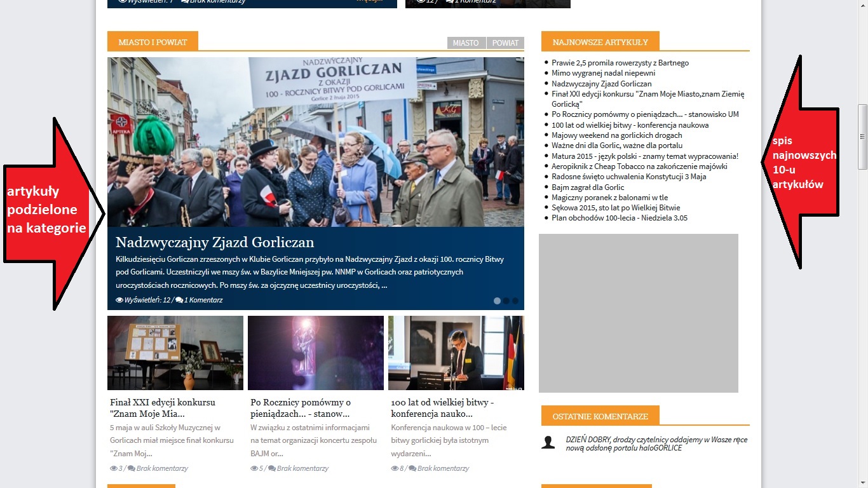Click eye icon under "Po Rocznicy pomówmy" article

254,468
